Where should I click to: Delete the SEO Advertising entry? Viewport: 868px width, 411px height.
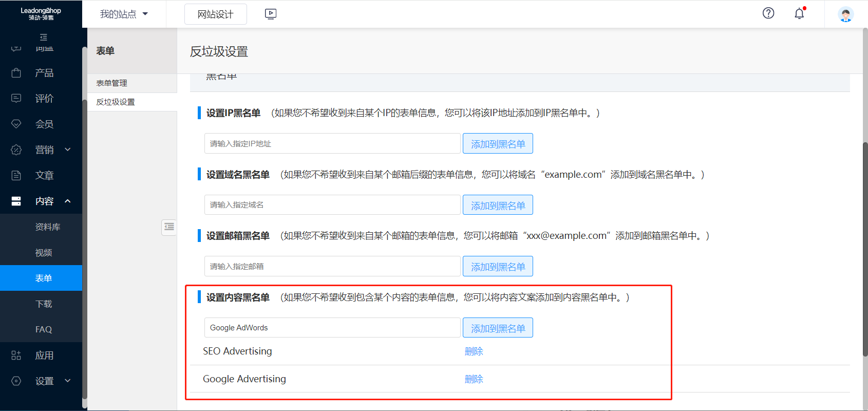click(x=474, y=351)
